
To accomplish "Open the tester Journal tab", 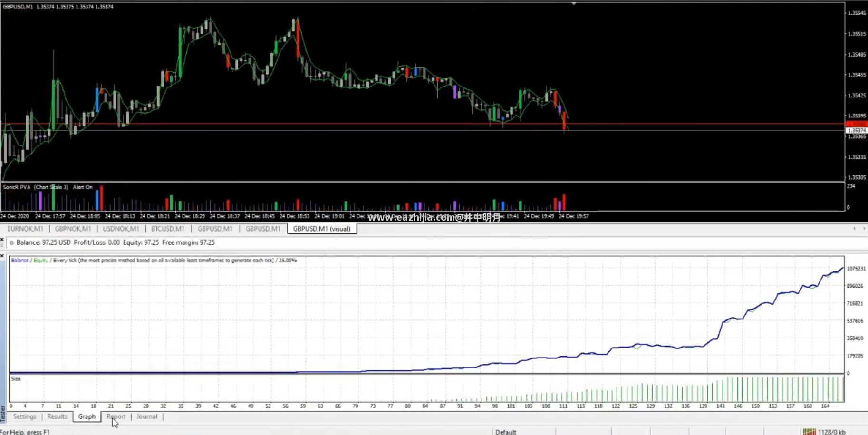I will pos(146,416).
